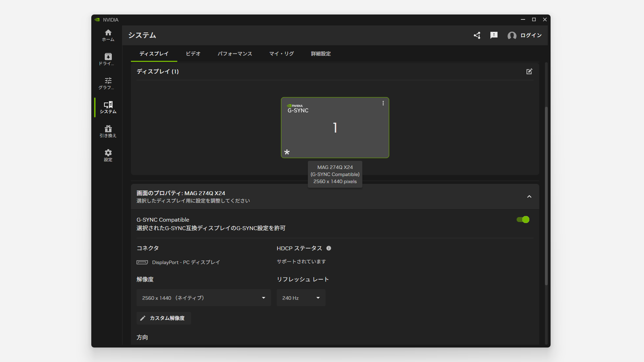Screen dimensions: 644x362
Task: Click the サポートされています status text
Action: 301,262
